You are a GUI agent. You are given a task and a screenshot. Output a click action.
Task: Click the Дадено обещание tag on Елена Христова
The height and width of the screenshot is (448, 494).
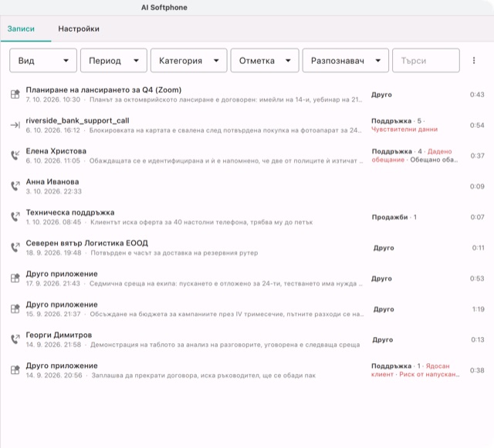click(411, 156)
